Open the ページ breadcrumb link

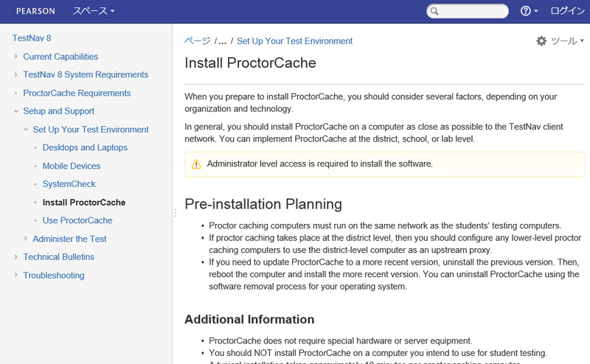[x=197, y=41]
